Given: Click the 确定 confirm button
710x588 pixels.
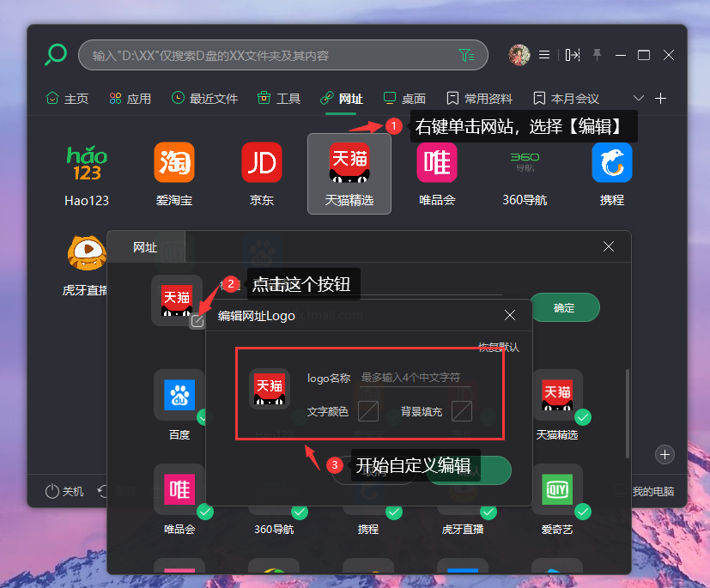Looking at the screenshot, I should [x=564, y=308].
